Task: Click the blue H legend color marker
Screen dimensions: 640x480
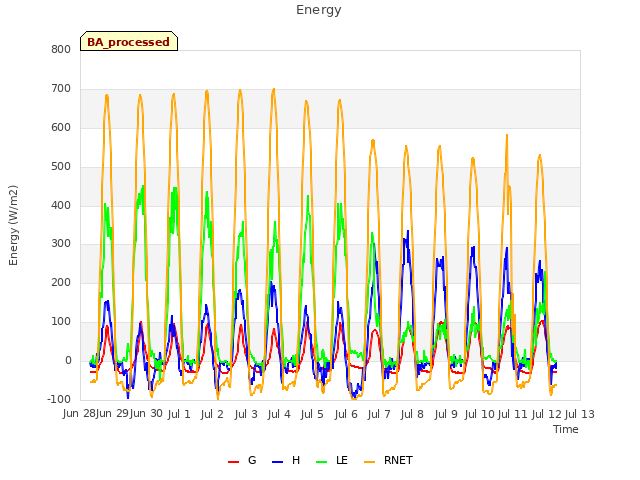Action: pyautogui.click(x=277, y=462)
